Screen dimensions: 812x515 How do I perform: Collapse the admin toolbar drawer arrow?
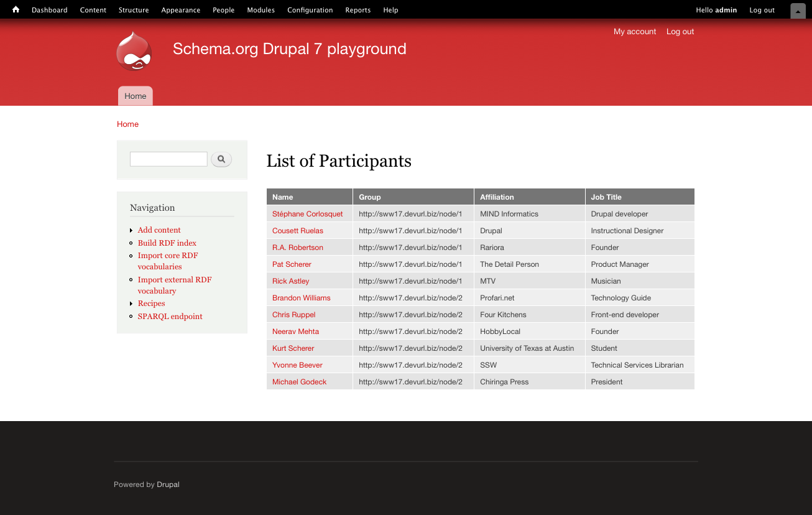pos(798,11)
